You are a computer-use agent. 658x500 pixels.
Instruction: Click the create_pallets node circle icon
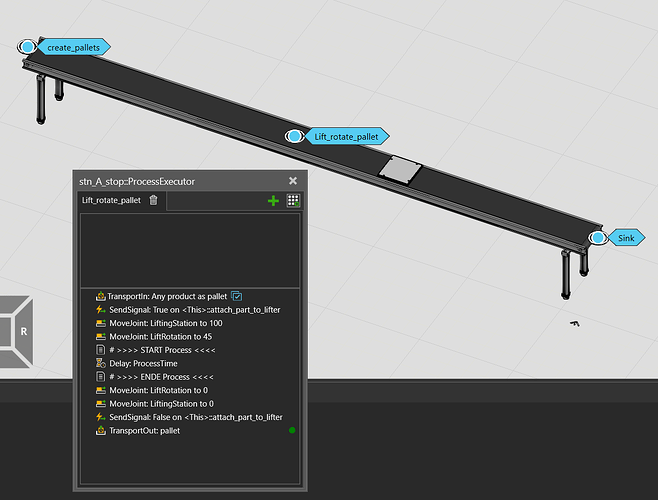28,47
